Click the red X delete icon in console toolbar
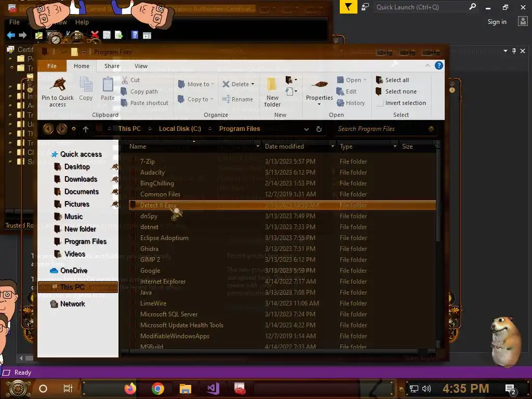The width and height of the screenshot is (532, 399). [95, 35]
